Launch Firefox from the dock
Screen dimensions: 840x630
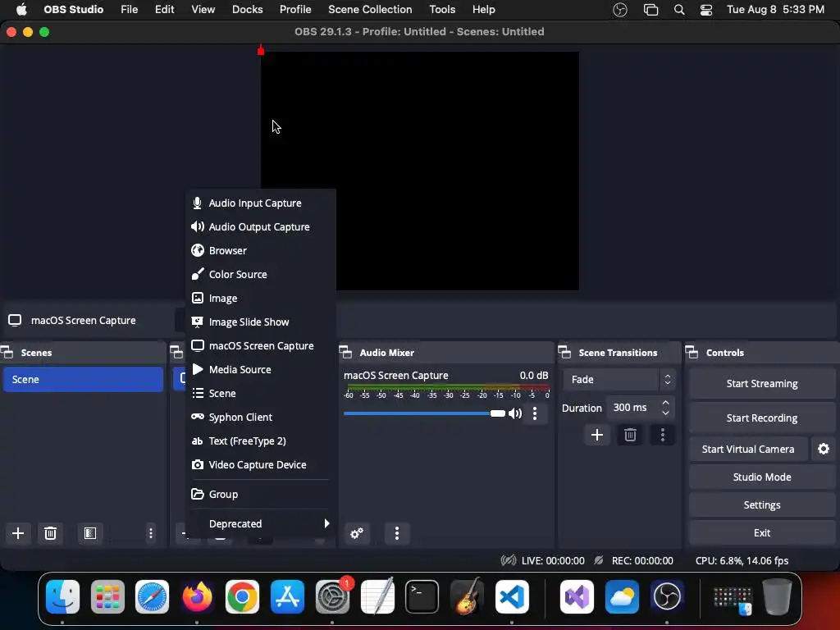click(x=197, y=596)
